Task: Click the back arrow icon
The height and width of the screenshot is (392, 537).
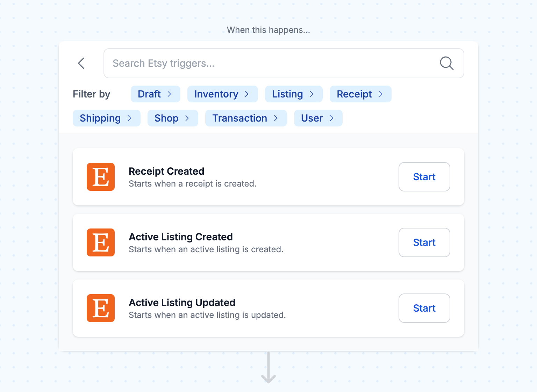Action: 81,63
